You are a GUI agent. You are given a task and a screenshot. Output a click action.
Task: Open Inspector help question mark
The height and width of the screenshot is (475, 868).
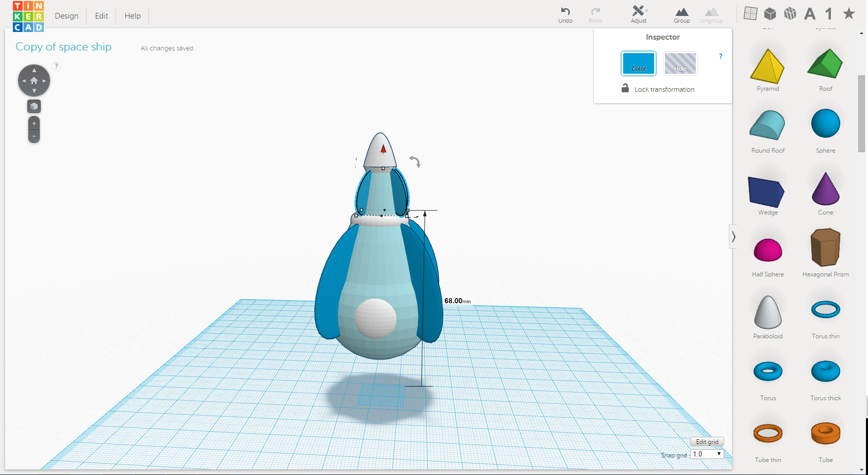pyautogui.click(x=721, y=56)
